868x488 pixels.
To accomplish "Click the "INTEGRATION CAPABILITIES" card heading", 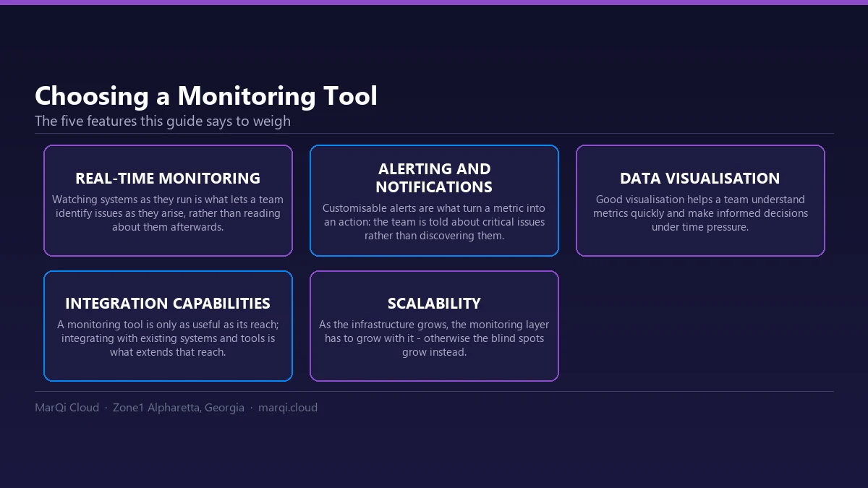I will (168, 304).
